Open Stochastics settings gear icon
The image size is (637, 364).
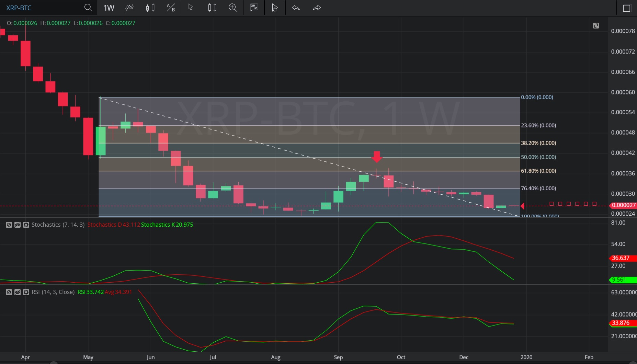[x=26, y=225]
